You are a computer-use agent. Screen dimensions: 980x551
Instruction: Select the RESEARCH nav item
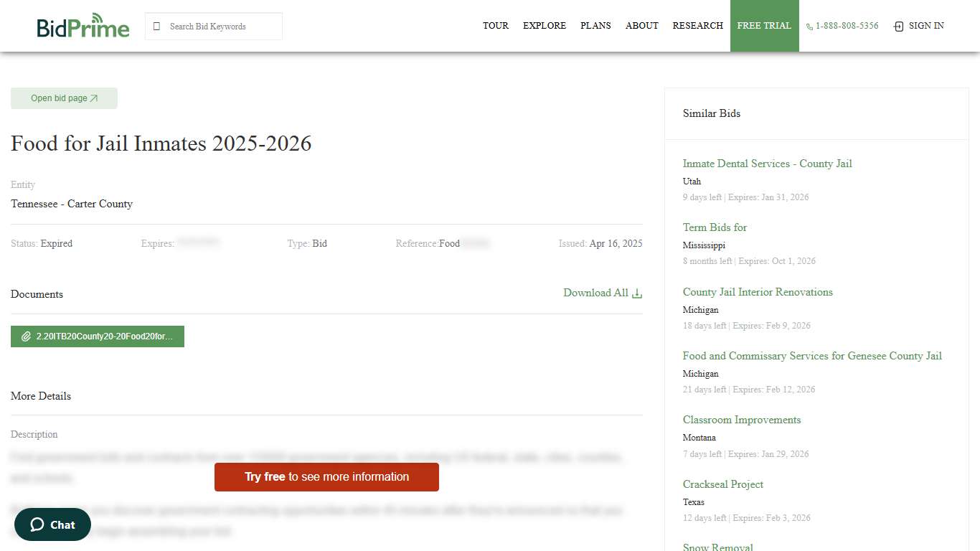(697, 26)
